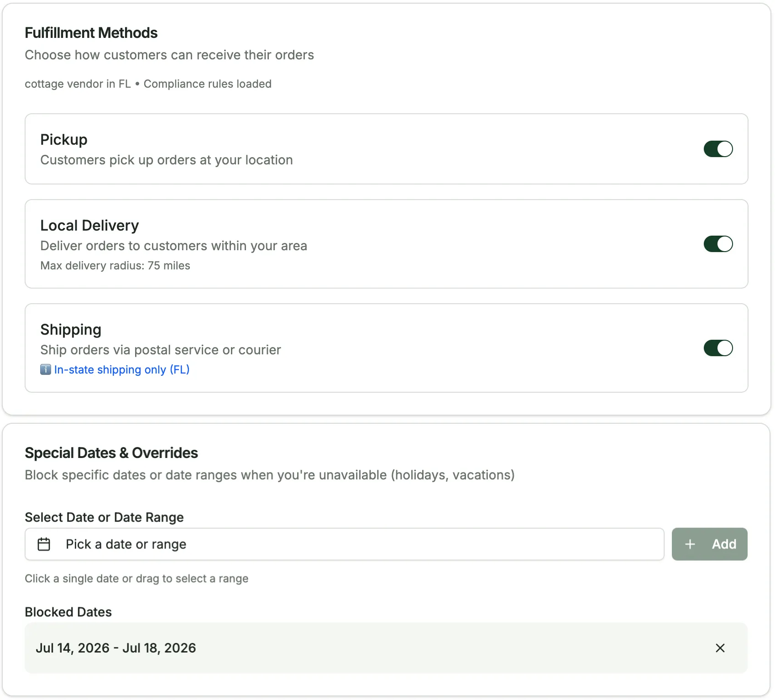775x700 pixels.
Task: Open the Pick a date or range field
Action: pos(345,544)
